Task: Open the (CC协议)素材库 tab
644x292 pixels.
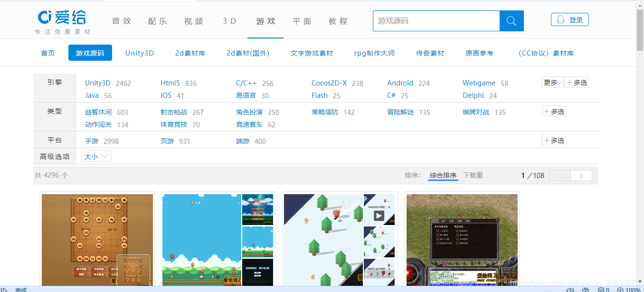Action: tap(545, 53)
